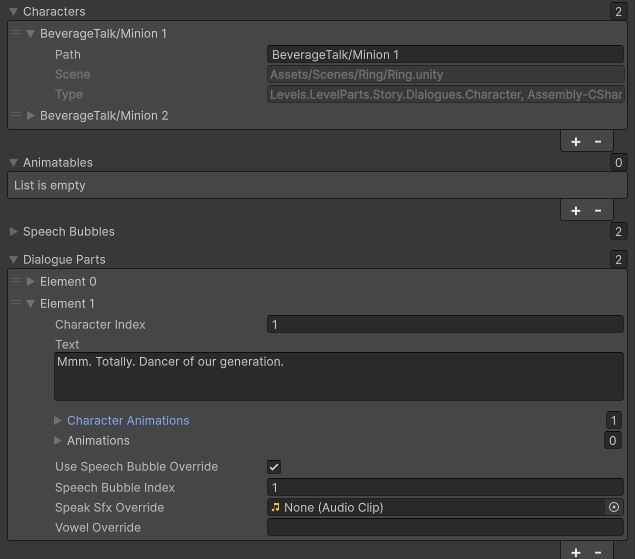This screenshot has height=559, width=635.
Task: Click the dialogue Text area
Action: tap(339, 377)
